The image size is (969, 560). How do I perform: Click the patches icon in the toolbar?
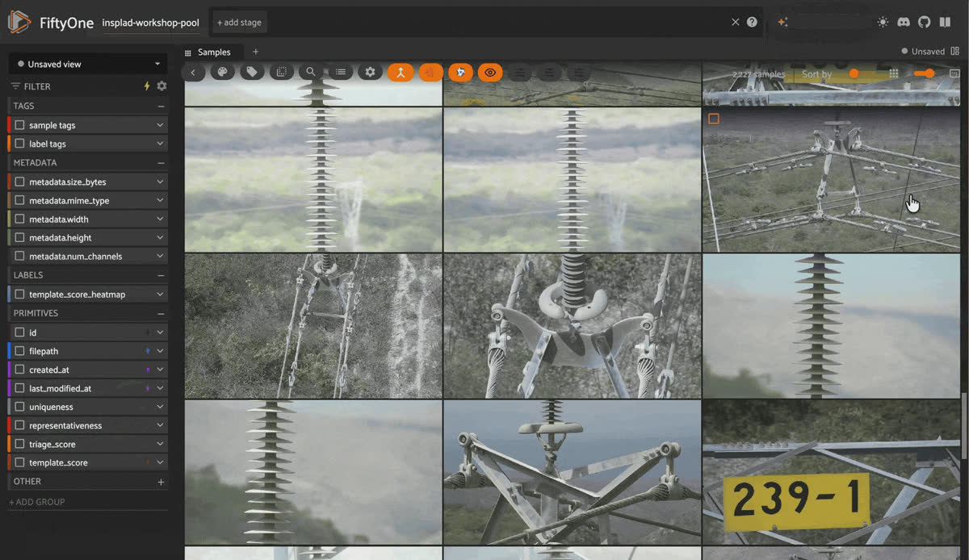(281, 72)
